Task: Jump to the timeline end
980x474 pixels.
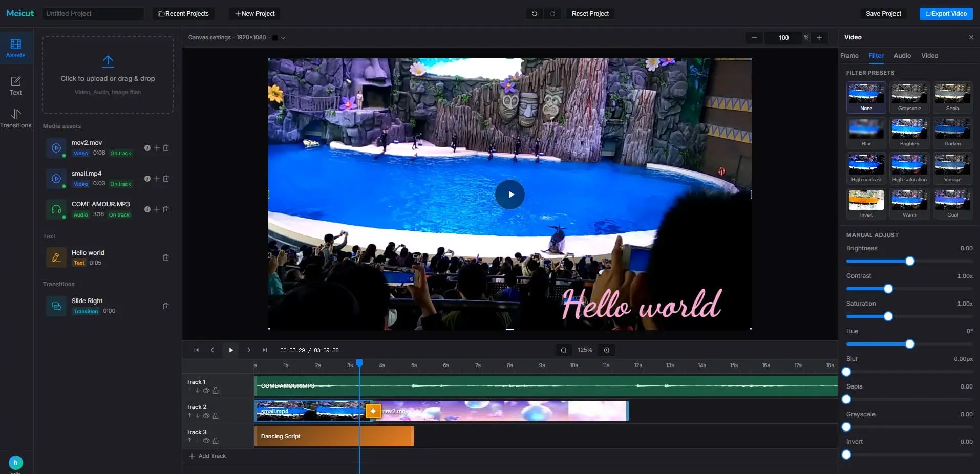Action: click(x=265, y=350)
